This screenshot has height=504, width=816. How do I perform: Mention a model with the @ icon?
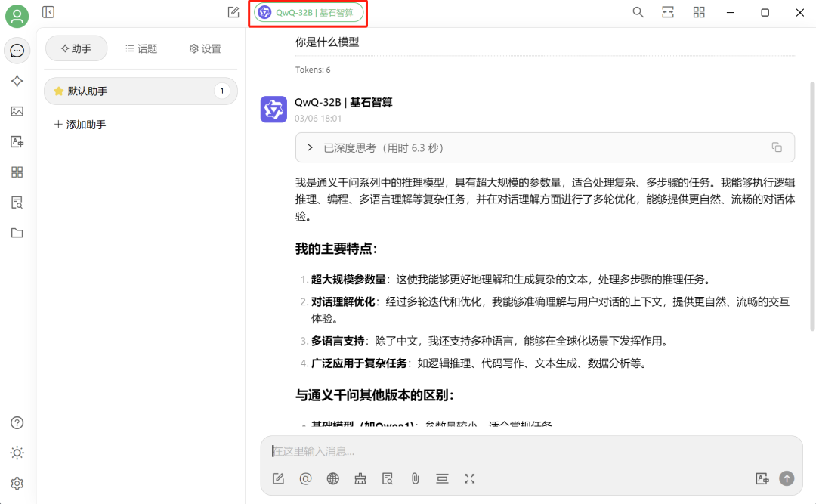pyautogui.click(x=305, y=478)
